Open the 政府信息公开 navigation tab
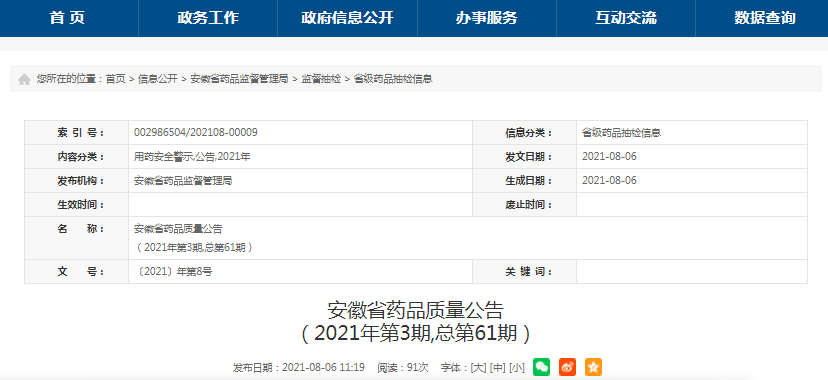The height and width of the screenshot is (380, 828). click(347, 18)
